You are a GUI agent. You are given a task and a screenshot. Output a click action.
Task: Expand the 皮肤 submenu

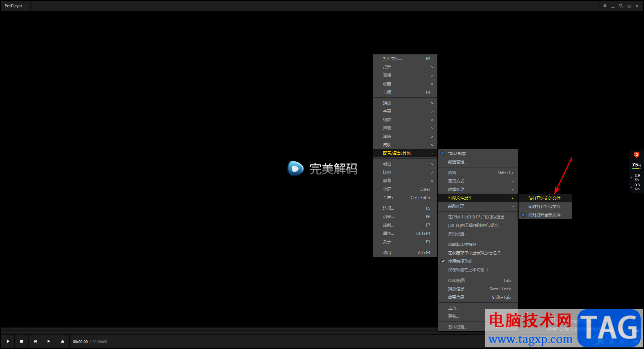(x=405, y=145)
